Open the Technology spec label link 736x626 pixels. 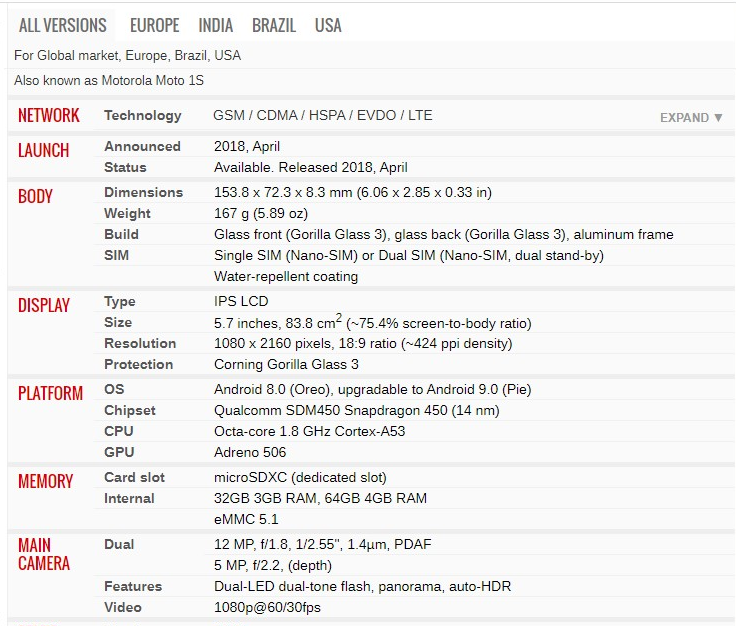click(143, 115)
